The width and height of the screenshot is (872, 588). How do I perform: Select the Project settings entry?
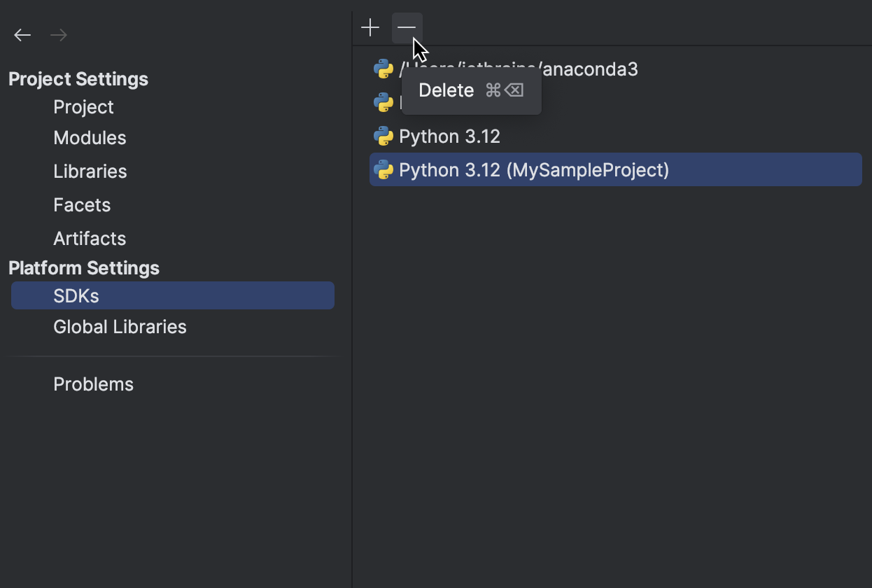83,106
